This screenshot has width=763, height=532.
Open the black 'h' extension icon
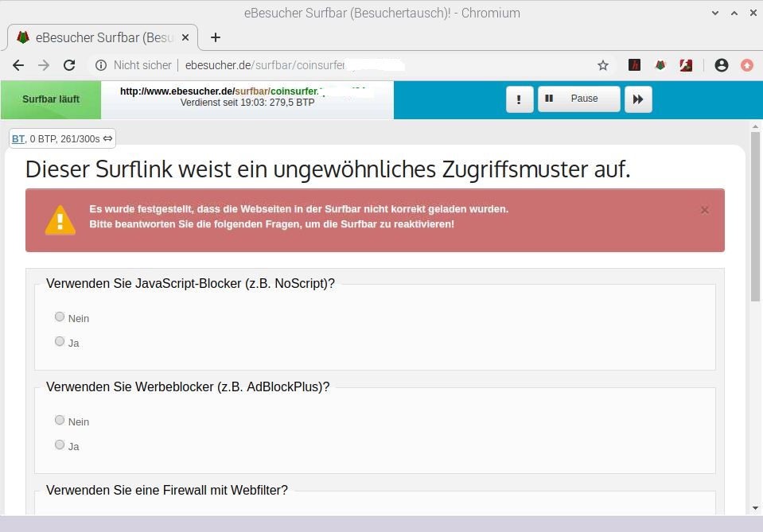click(634, 65)
